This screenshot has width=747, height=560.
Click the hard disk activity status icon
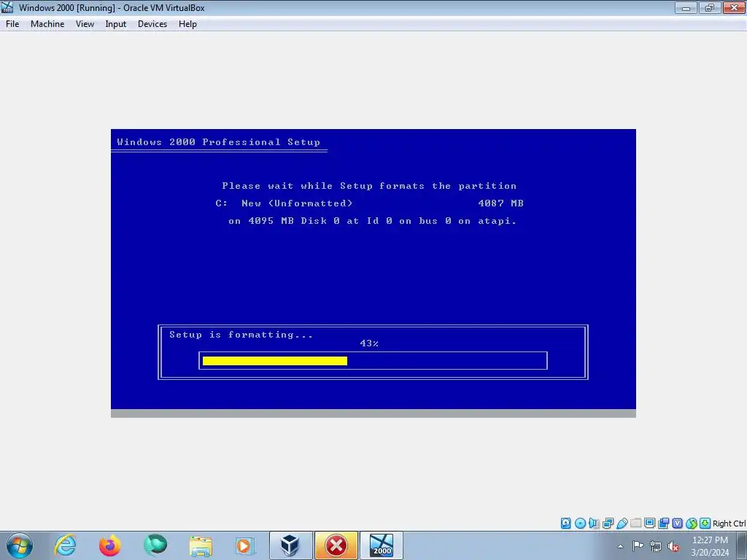[x=565, y=524]
